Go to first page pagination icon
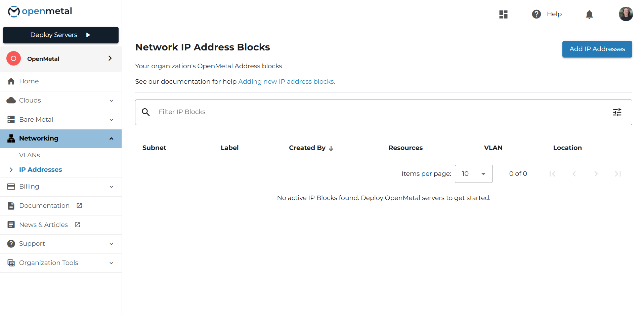The height and width of the screenshot is (316, 644). click(x=552, y=174)
